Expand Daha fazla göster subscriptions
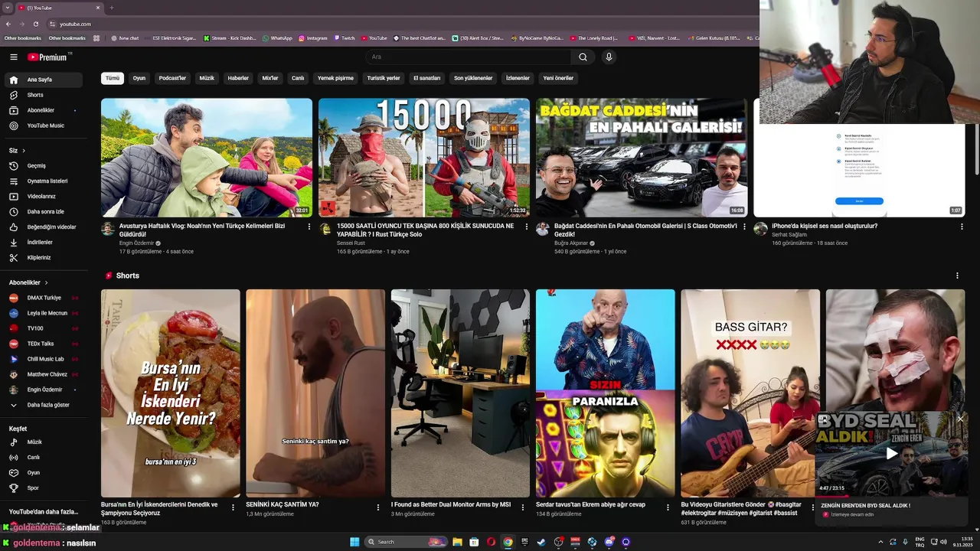The image size is (980, 551). click(44, 405)
